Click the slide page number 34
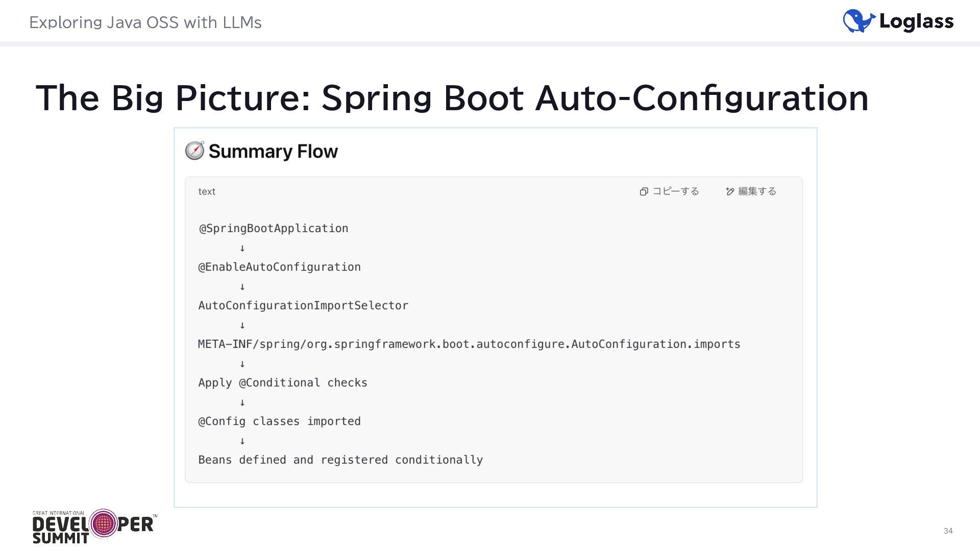 948,531
